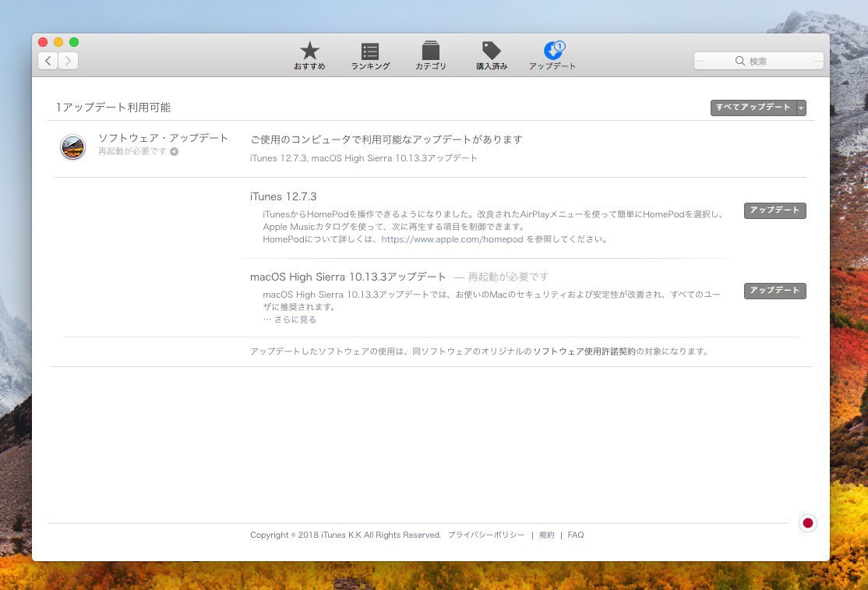868x590 pixels.
Task: Expand the すべてアップデート dropdown arrow
Action: click(x=801, y=108)
